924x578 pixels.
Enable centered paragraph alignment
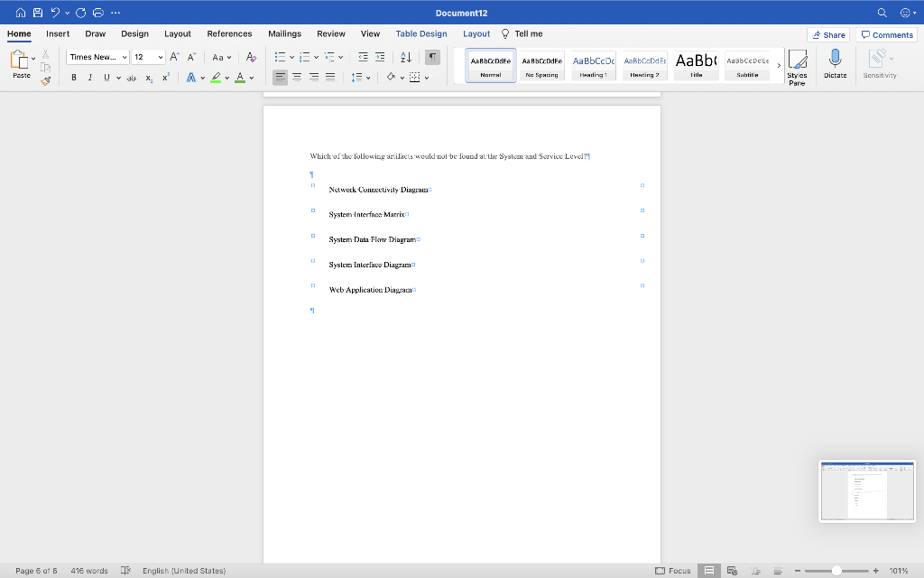tap(297, 77)
